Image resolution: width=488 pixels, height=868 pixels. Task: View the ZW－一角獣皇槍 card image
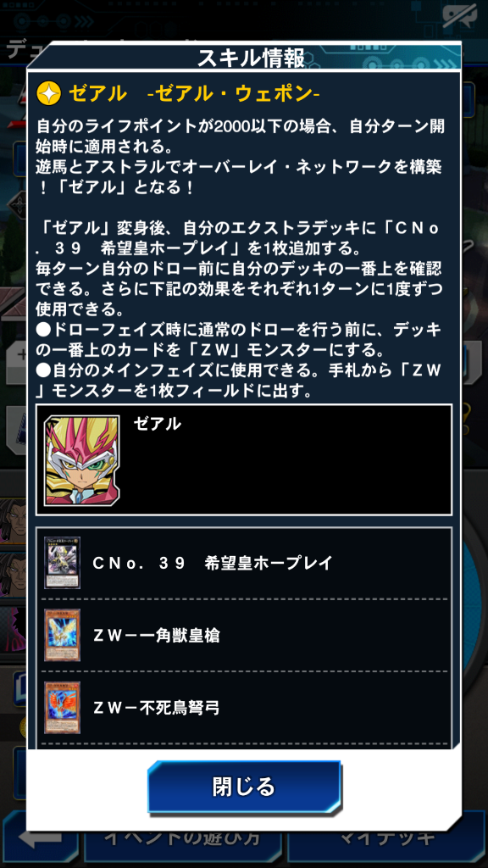pyautogui.click(x=62, y=635)
